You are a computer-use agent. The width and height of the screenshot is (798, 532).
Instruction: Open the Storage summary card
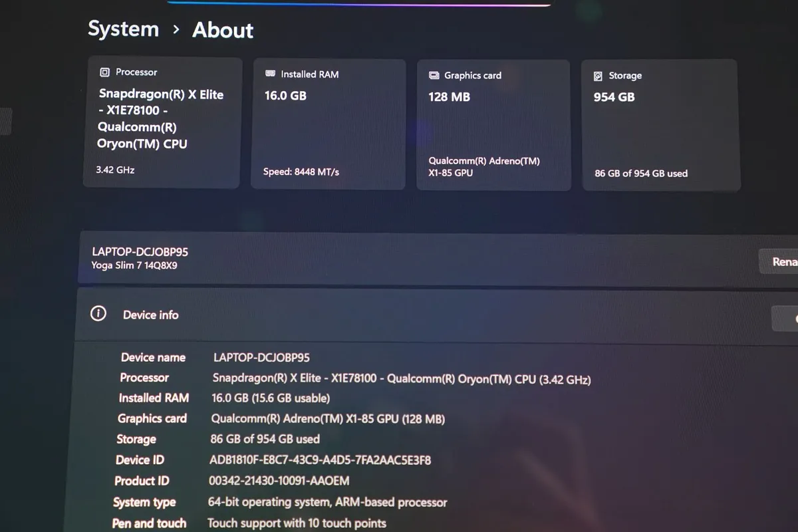point(661,126)
